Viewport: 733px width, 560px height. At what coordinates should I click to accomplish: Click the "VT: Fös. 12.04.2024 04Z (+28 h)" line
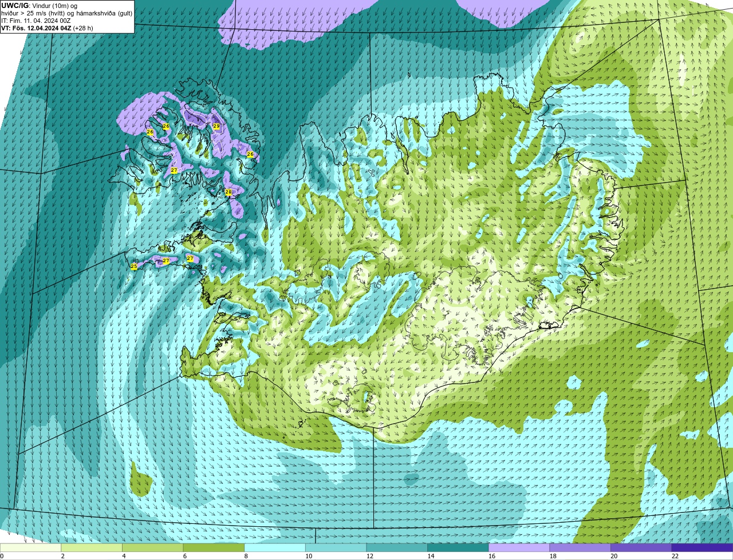(47, 28)
